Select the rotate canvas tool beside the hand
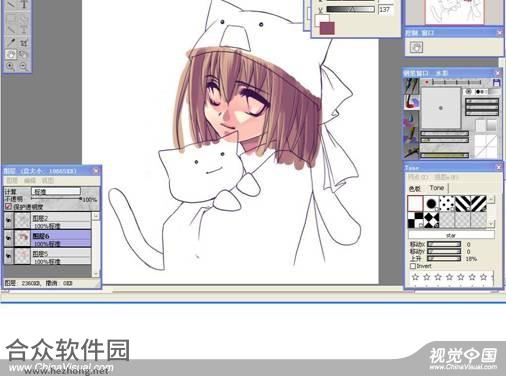This screenshot has height=376, width=506. (x=24, y=54)
